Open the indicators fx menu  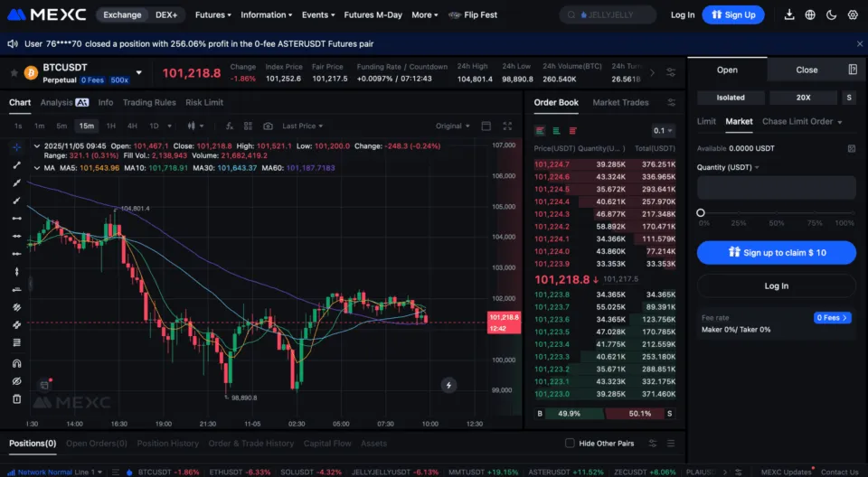click(229, 126)
